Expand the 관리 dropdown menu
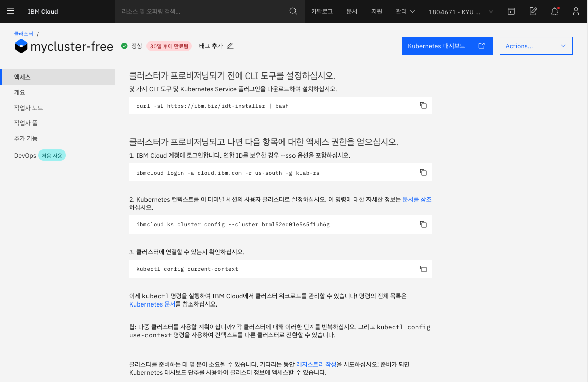This screenshot has width=588, height=382. pyautogui.click(x=405, y=11)
